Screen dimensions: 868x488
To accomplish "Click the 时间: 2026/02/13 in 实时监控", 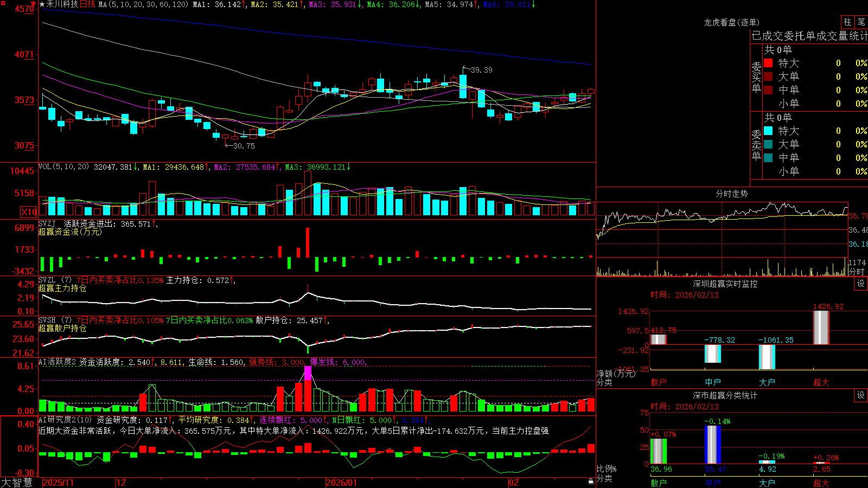I will (x=685, y=295).
